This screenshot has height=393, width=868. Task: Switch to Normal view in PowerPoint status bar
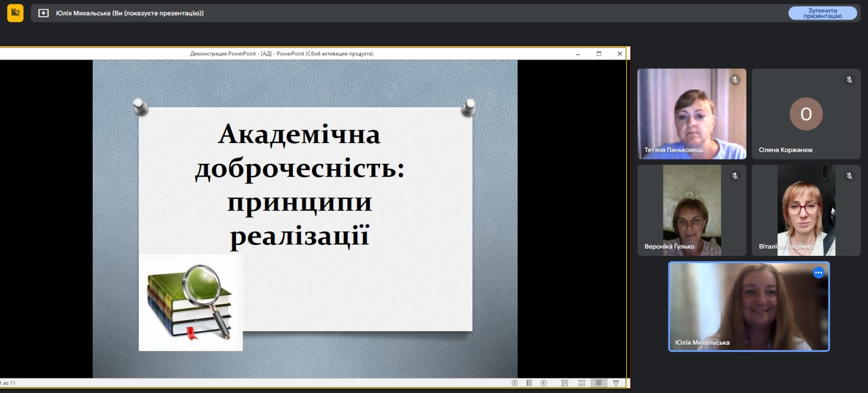click(x=565, y=383)
